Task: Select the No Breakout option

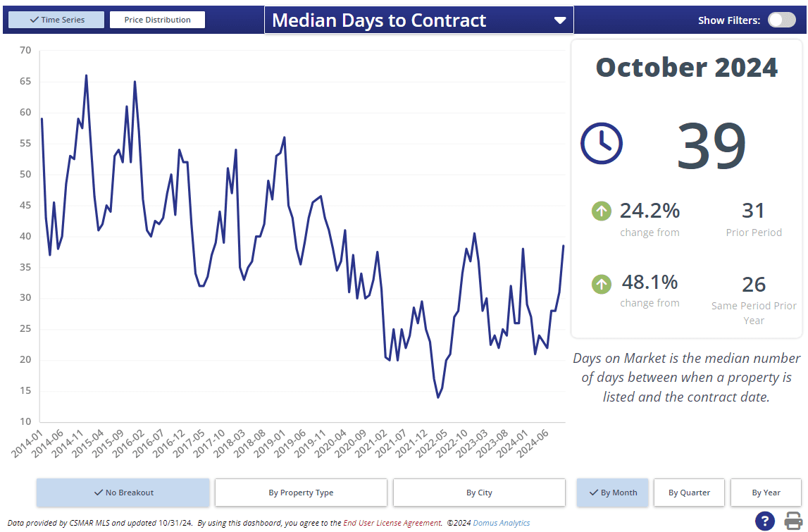Action: click(123, 493)
